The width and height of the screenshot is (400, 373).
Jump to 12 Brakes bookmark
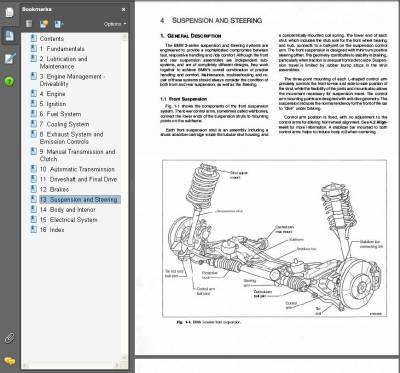54,189
